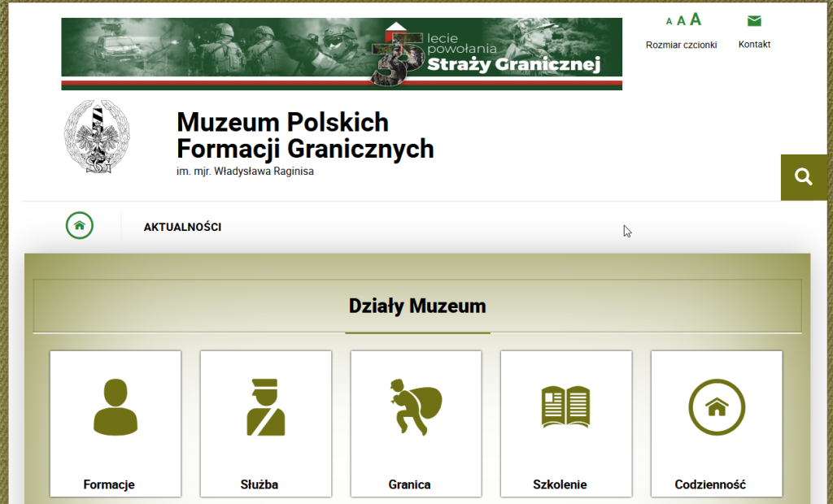
Task: Click the Działy Muzeum heading
Action: pos(417,306)
